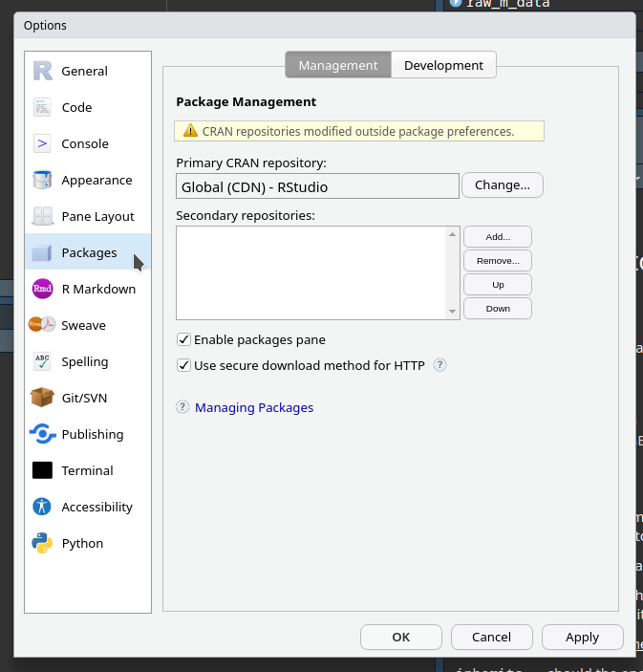Go to the General options label
The height and width of the screenshot is (672, 643).
84,71
